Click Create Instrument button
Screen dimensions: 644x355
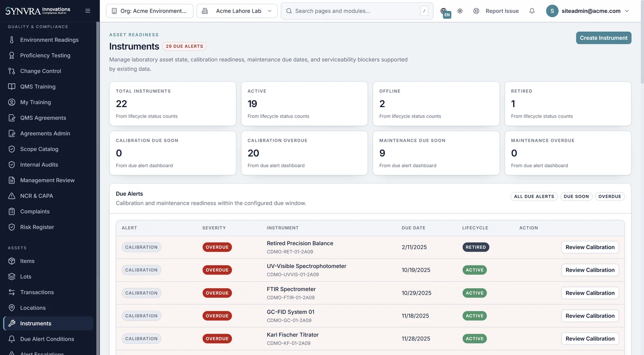[x=603, y=38]
